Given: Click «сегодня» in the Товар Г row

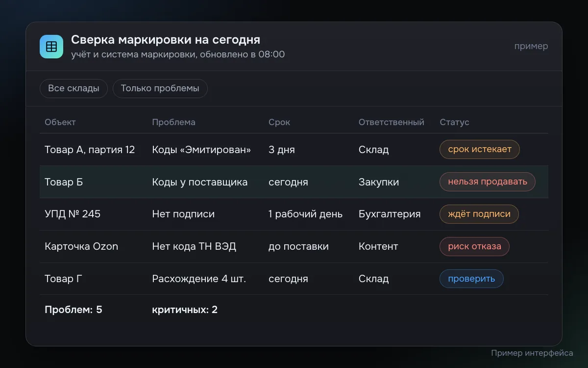Looking at the screenshot, I should pos(288,279).
